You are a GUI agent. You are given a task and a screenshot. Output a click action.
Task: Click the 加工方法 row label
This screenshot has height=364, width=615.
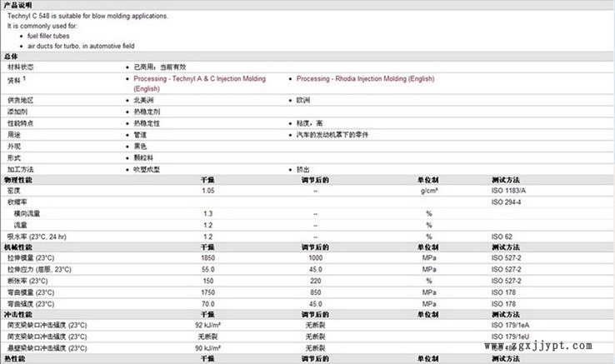click(x=22, y=168)
